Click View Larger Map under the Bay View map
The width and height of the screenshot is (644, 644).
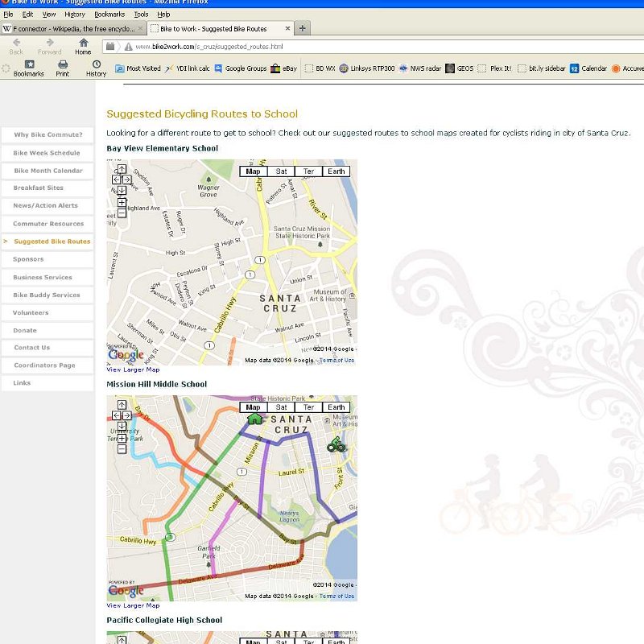pyautogui.click(x=133, y=369)
